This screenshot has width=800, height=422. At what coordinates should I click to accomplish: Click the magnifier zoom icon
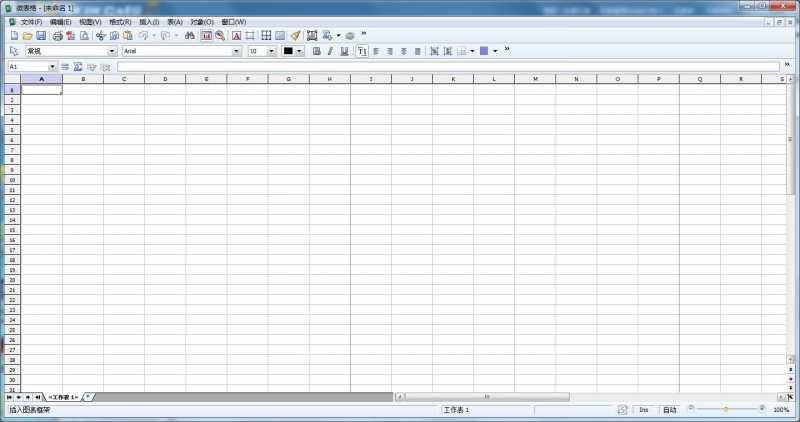[220, 35]
